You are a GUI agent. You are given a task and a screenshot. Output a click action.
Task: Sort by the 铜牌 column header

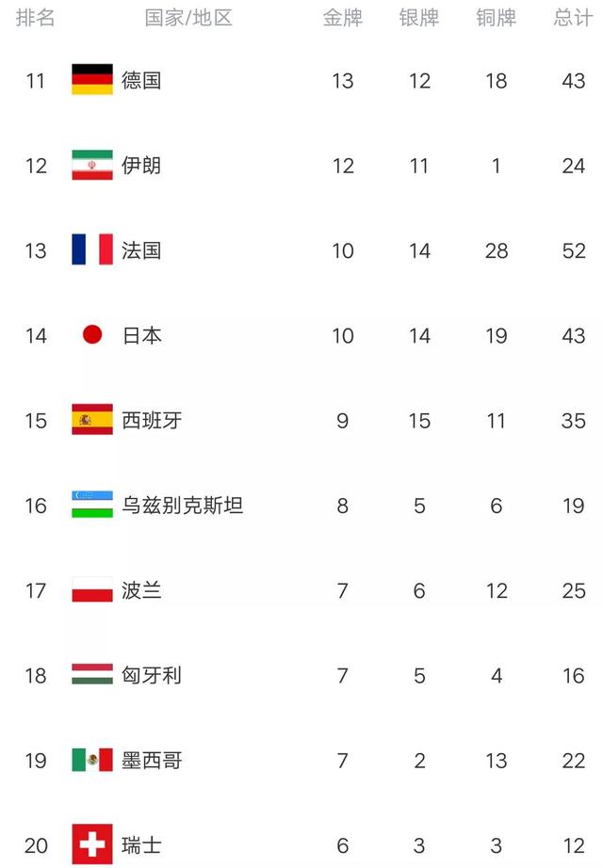click(496, 18)
